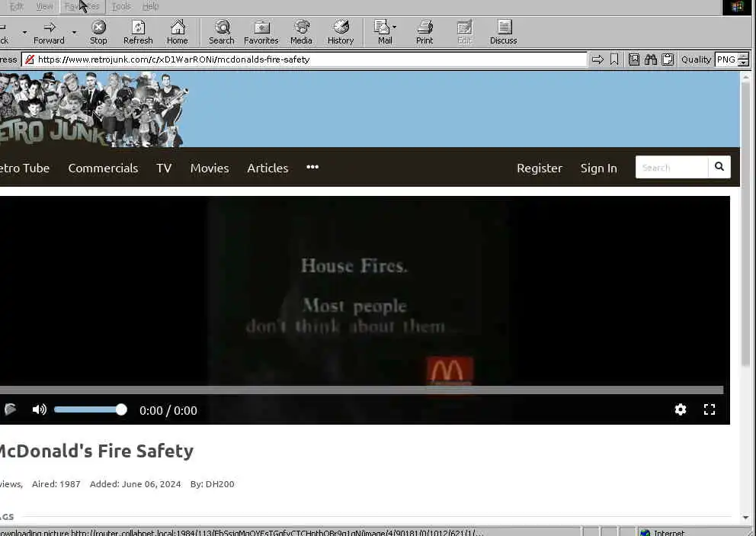Click the binoculars find icon
The height and width of the screenshot is (536, 756).
(x=650, y=59)
